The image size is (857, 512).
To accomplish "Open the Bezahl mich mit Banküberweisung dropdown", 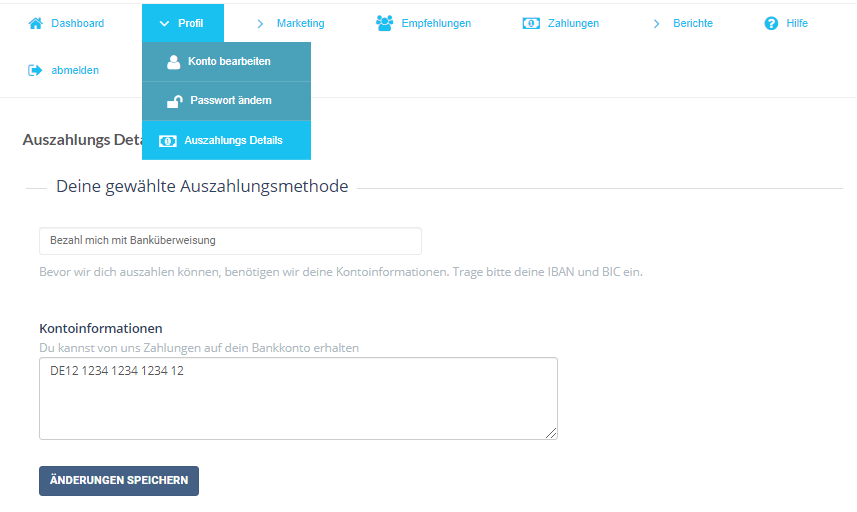I will click(x=230, y=241).
